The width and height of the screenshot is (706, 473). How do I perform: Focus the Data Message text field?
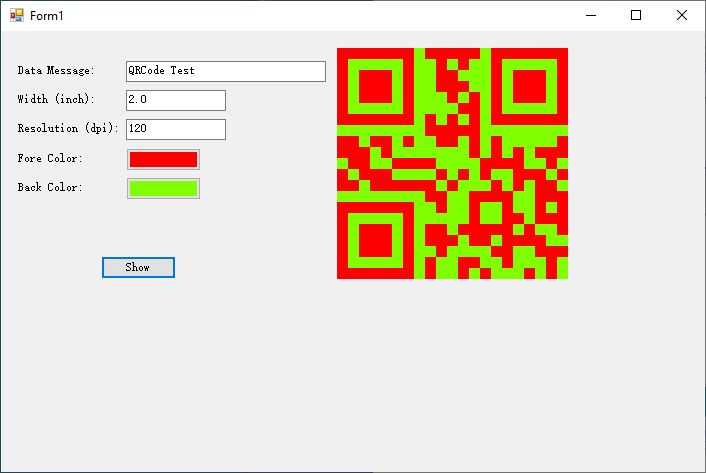click(x=226, y=71)
